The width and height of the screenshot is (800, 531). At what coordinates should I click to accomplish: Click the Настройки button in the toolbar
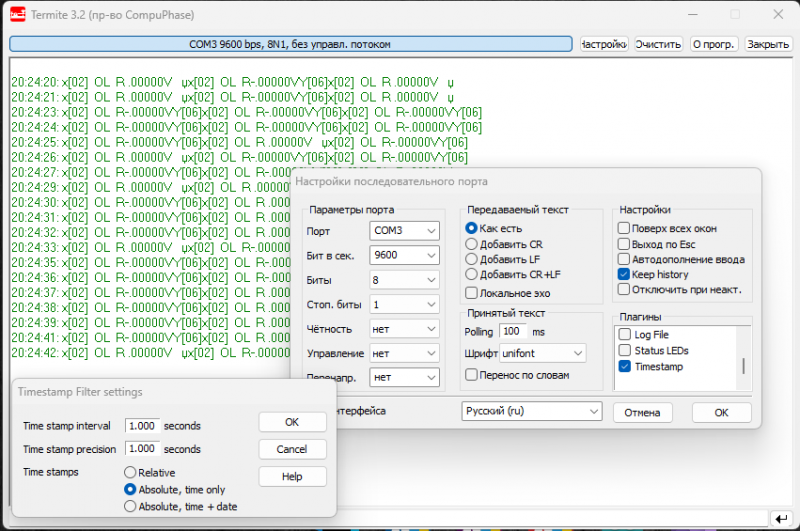point(603,45)
